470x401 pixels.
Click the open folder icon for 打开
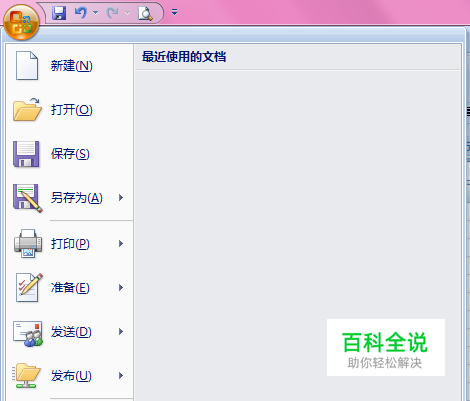point(27,109)
